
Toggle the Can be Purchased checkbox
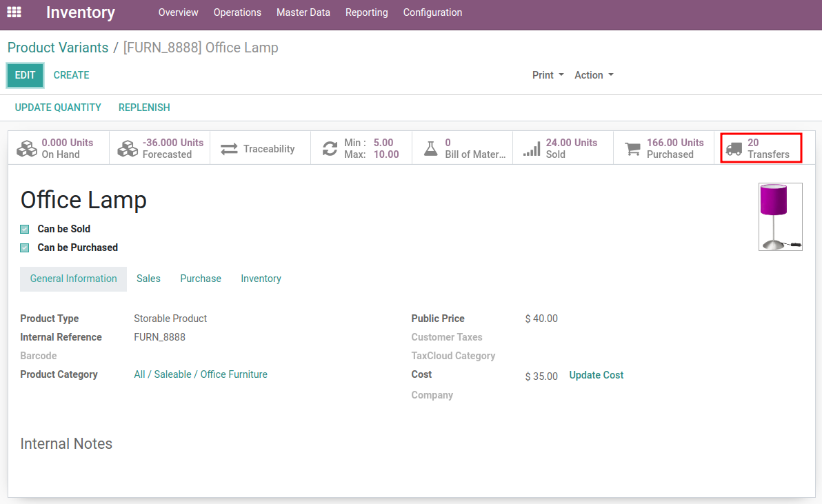pos(25,248)
